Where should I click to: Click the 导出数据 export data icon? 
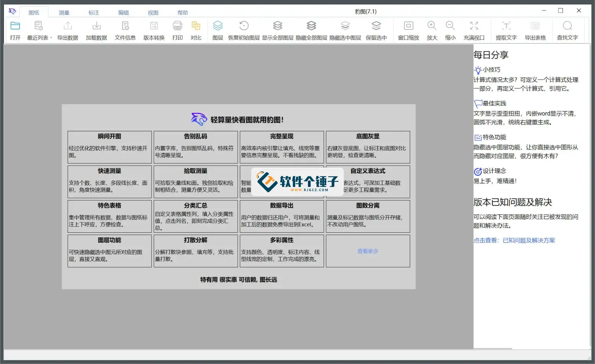pyautogui.click(x=67, y=30)
